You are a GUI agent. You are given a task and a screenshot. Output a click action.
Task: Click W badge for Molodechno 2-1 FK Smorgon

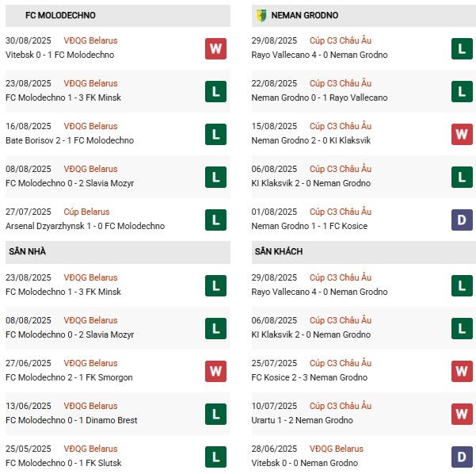[215, 371]
